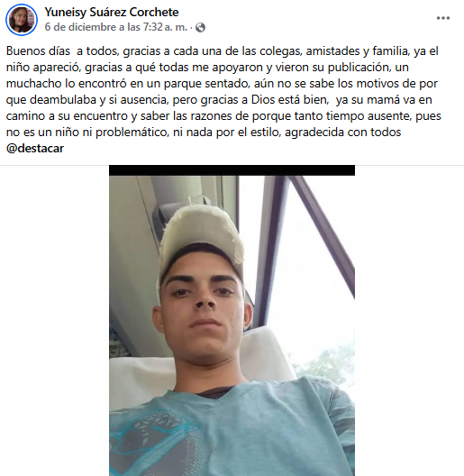Click the blank area right of photo
Image resolution: width=464 pixels, height=476 pixels.
coord(409,321)
